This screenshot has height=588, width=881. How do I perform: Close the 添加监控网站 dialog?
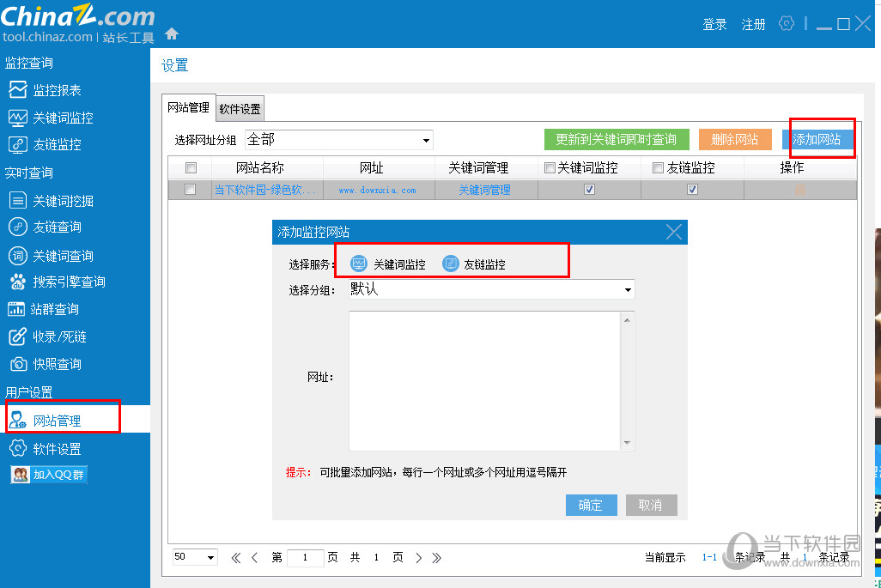point(674,232)
